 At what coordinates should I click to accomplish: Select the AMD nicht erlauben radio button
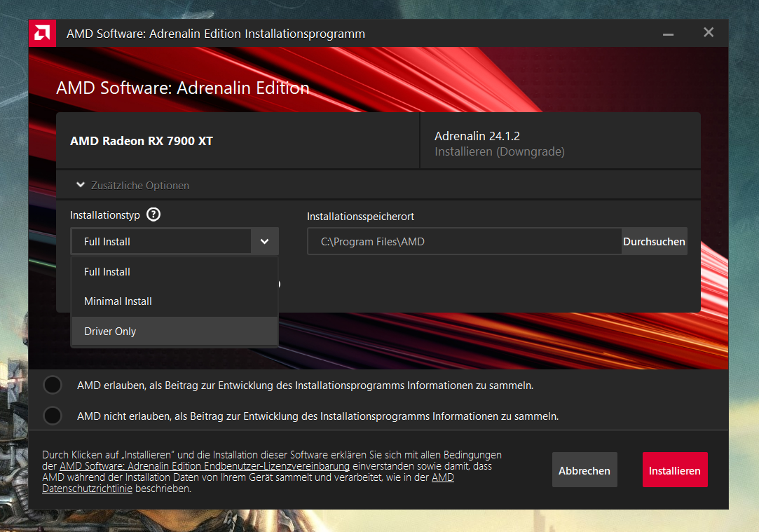coord(53,415)
